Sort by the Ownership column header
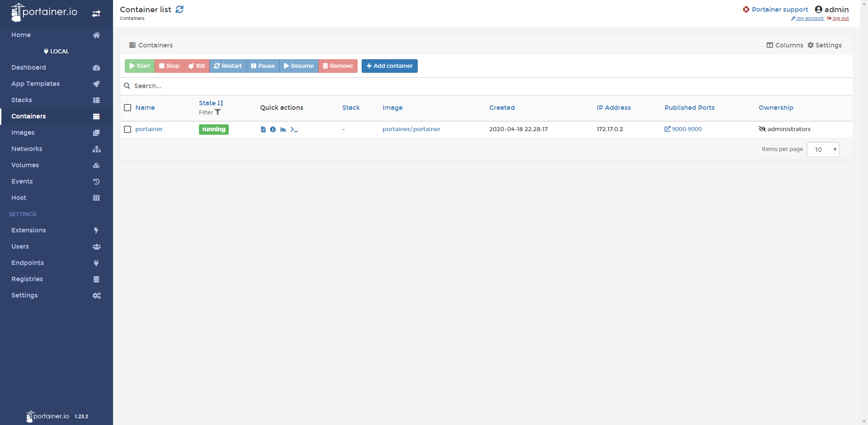This screenshot has height=425, width=868. (x=776, y=108)
